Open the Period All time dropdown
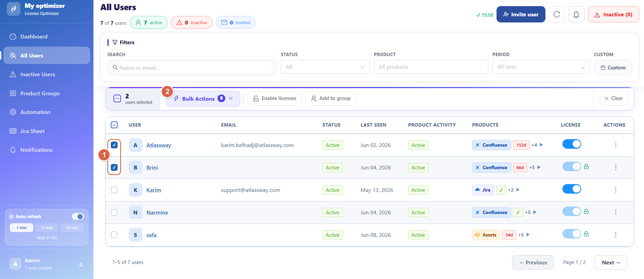This screenshot has height=279, width=644. point(541,67)
